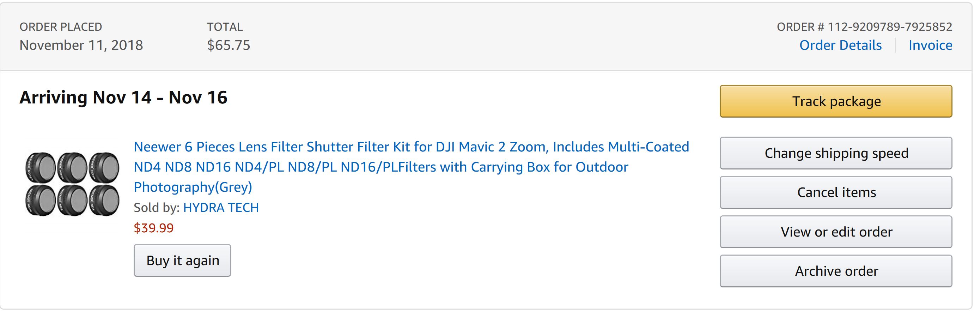
Task: Visit the HYDRA TECH seller page
Action: (221, 208)
